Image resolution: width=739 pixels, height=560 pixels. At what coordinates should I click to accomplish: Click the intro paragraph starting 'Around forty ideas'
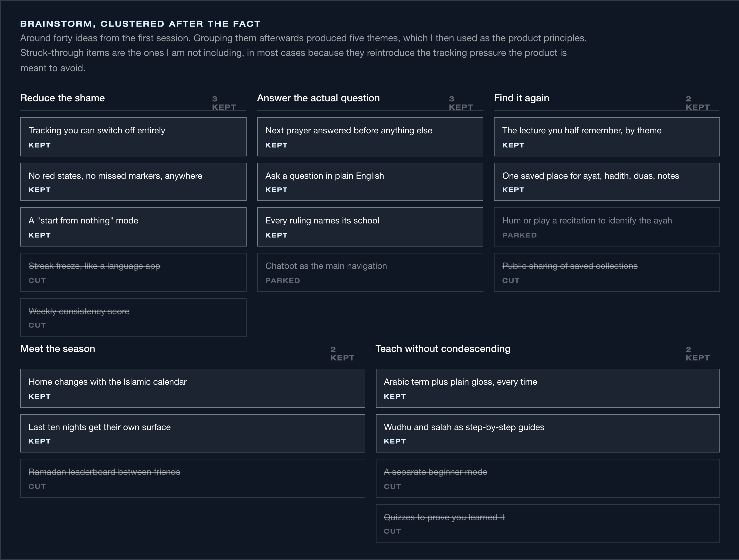(303, 53)
